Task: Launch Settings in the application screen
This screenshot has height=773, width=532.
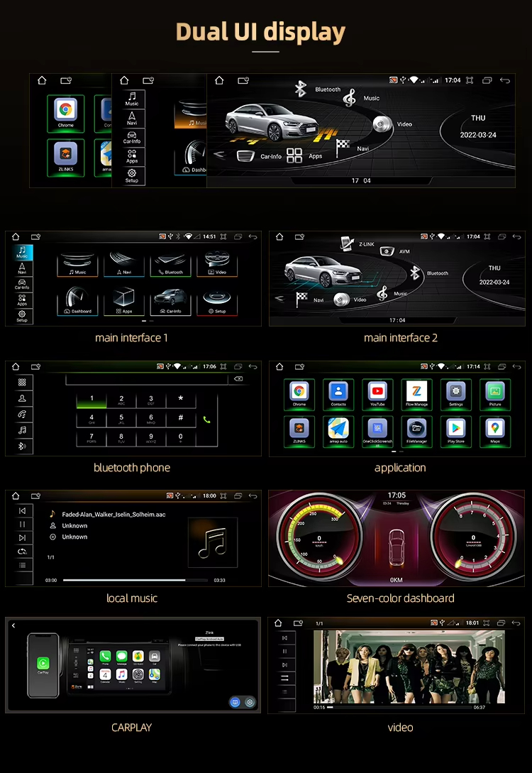Action: coord(455,395)
